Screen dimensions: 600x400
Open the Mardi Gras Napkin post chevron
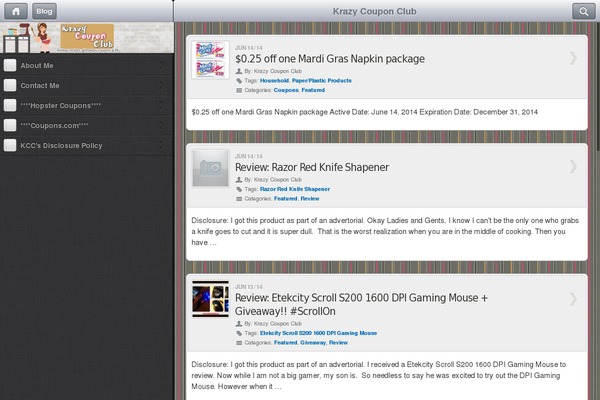[x=573, y=58]
